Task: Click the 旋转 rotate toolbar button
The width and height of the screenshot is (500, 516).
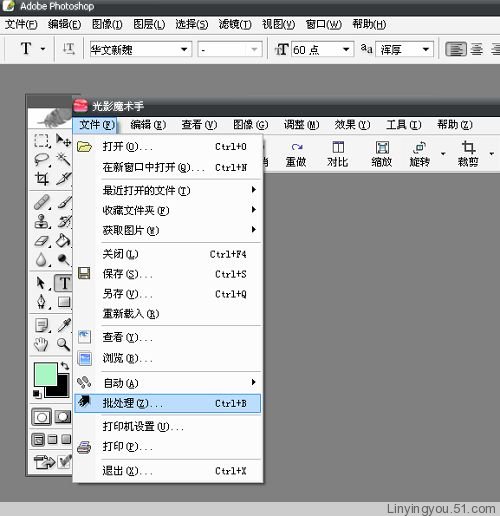Action: click(420, 155)
